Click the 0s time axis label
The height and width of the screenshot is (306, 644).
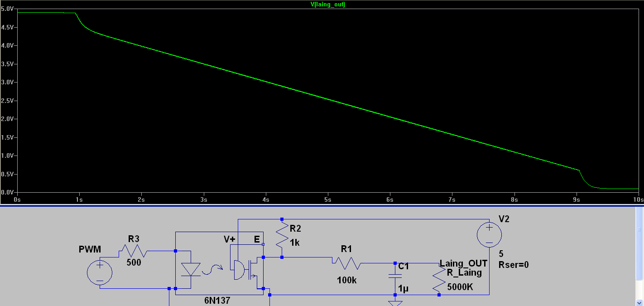point(17,199)
